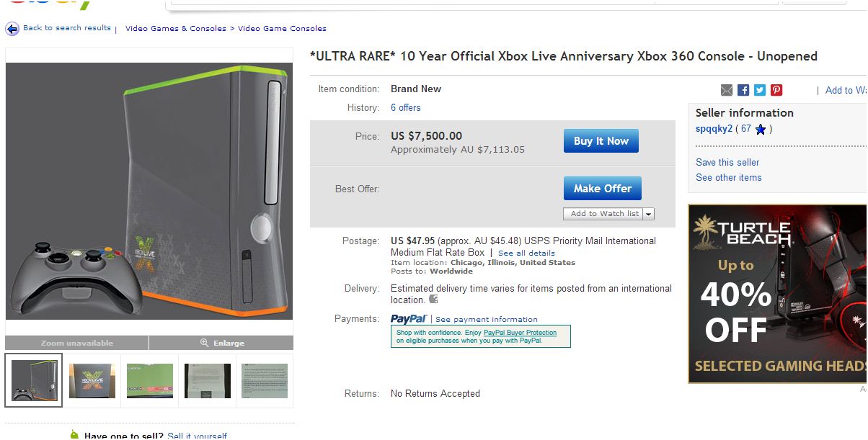Open the Turtle Beach 40% off ad
Screen dimensions: 868x440
point(777,294)
